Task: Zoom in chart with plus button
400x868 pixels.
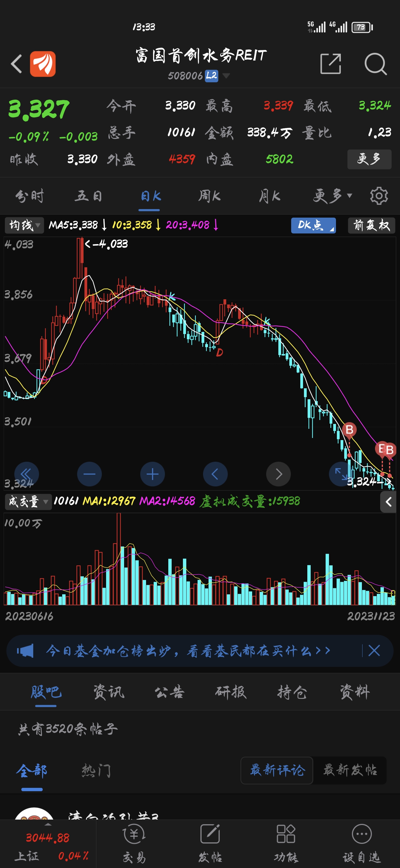Action: pos(152,474)
